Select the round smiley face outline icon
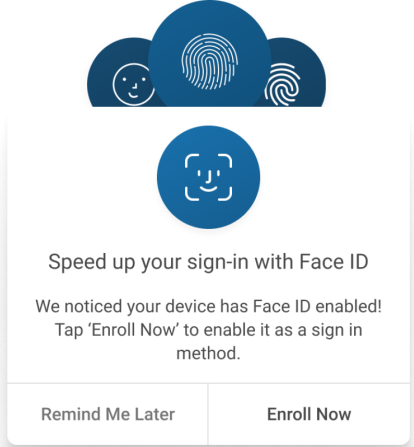Screen dimensions: 414x447 pos(134,85)
